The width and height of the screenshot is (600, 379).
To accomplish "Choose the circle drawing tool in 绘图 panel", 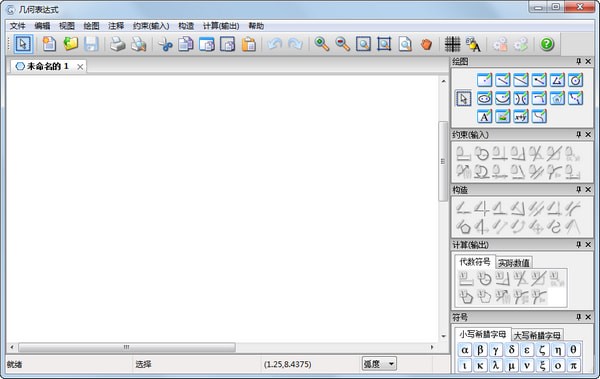I will pos(575,80).
